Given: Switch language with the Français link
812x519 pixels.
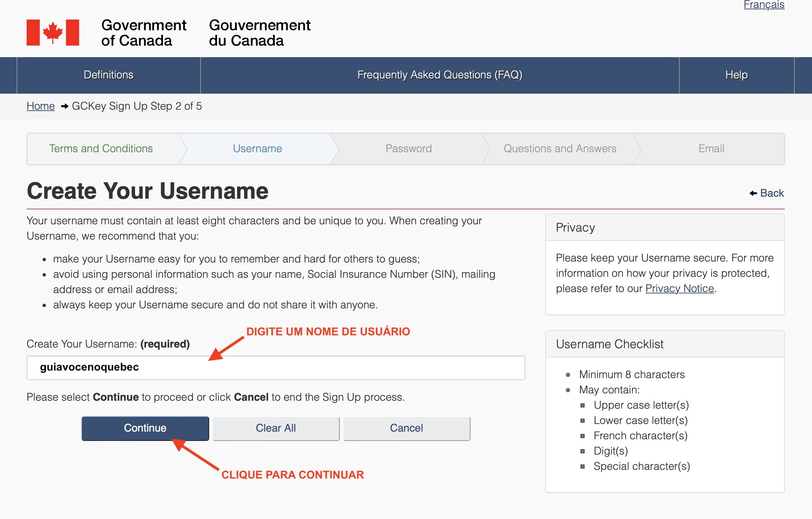Looking at the screenshot, I should (764, 5).
